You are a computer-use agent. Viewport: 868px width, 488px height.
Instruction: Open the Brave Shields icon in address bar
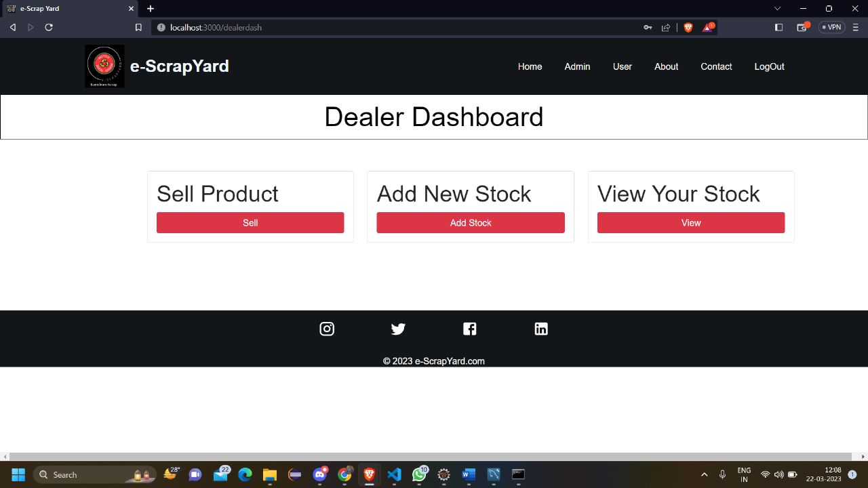688,27
